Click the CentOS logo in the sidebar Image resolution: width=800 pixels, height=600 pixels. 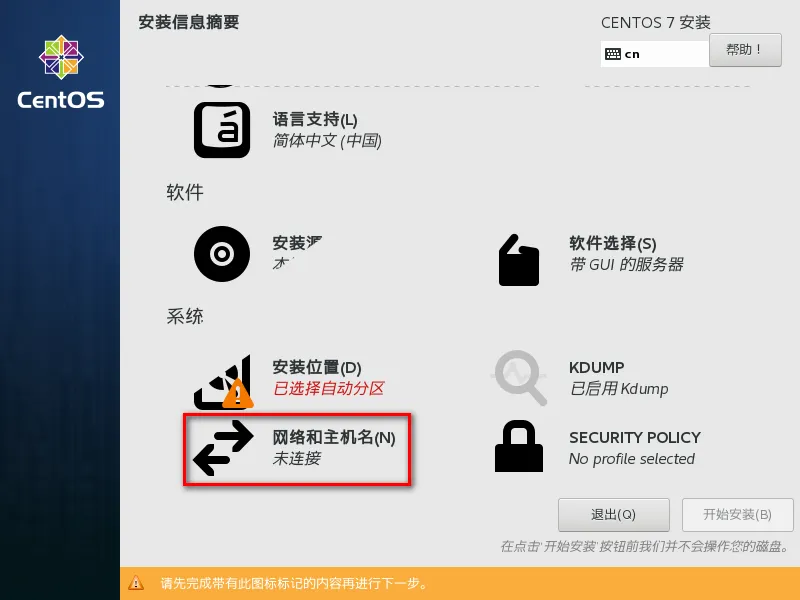tap(61, 72)
